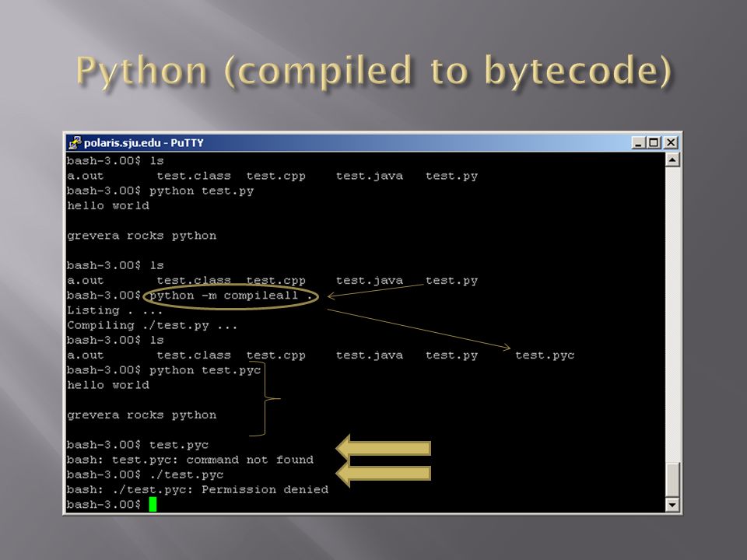Click 'Compiling ./test.py ...' line
The height and width of the screenshot is (560, 747).
pyautogui.click(x=152, y=326)
